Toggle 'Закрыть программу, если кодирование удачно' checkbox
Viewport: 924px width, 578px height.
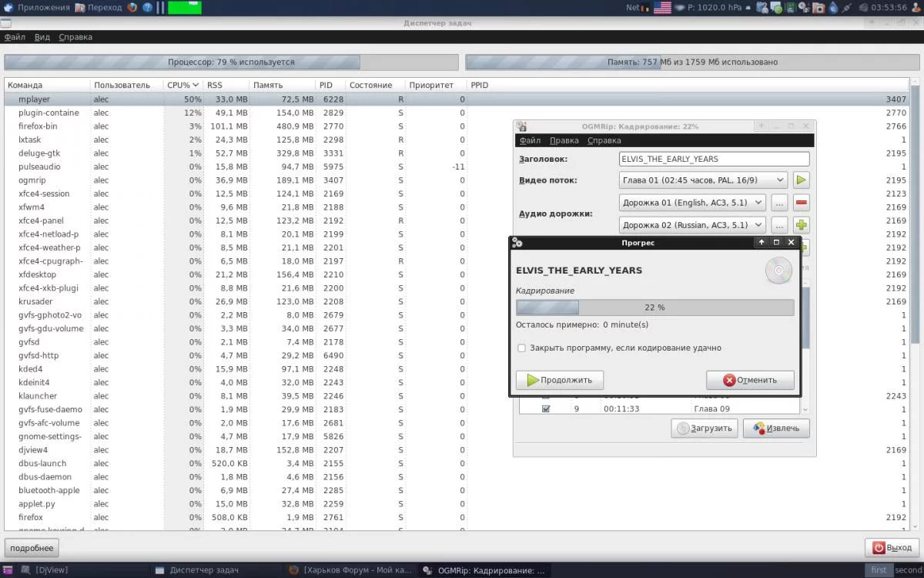(x=521, y=348)
